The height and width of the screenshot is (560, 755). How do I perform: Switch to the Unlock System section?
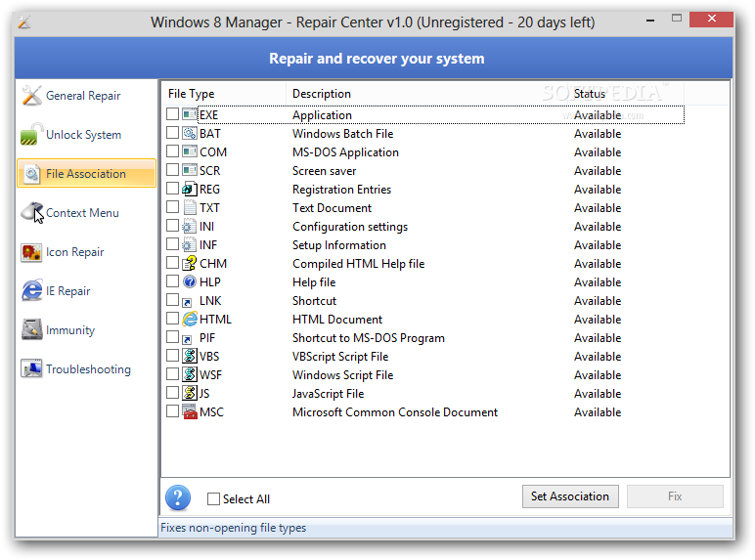coord(86,134)
